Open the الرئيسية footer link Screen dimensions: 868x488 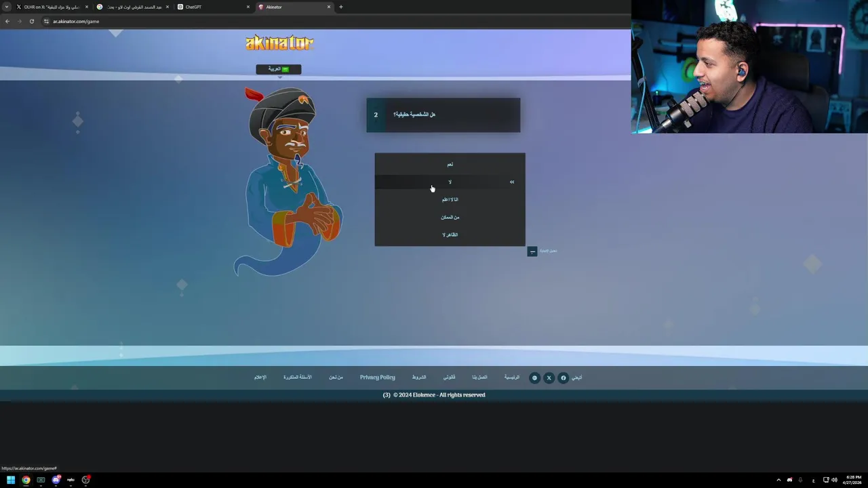point(511,377)
